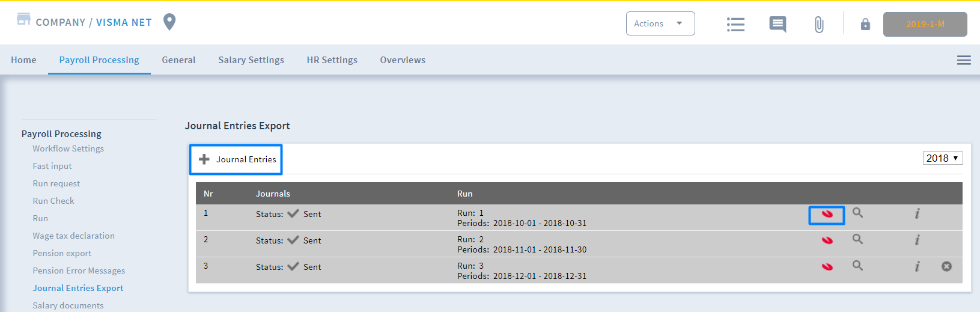Click the Sent status of entry 3
Viewport: 980px width, 312px height.
(x=312, y=267)
